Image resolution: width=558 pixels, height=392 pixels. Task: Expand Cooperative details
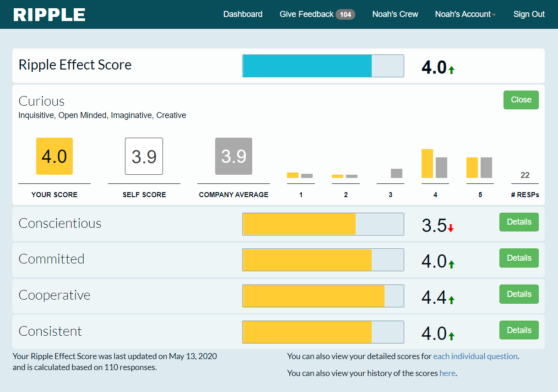click(519, 294)
